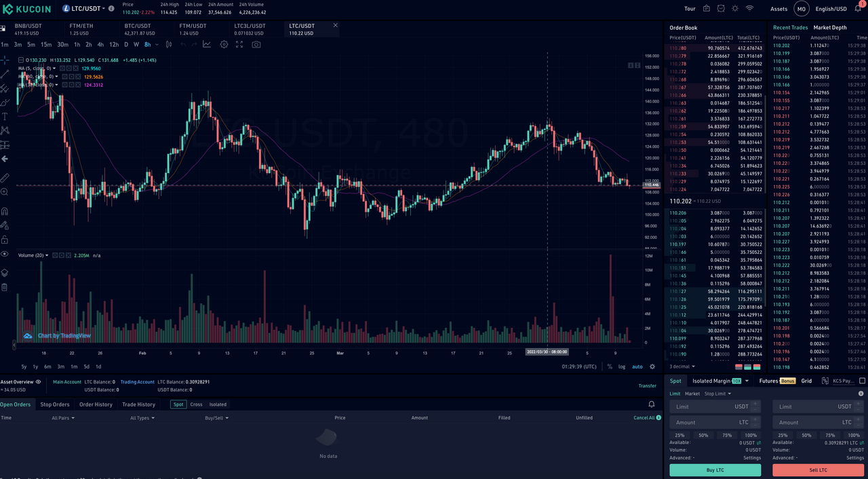This screenshot has height=479, width=868.
Task: Switch to the Trade History tab
Action: [138, 404]
